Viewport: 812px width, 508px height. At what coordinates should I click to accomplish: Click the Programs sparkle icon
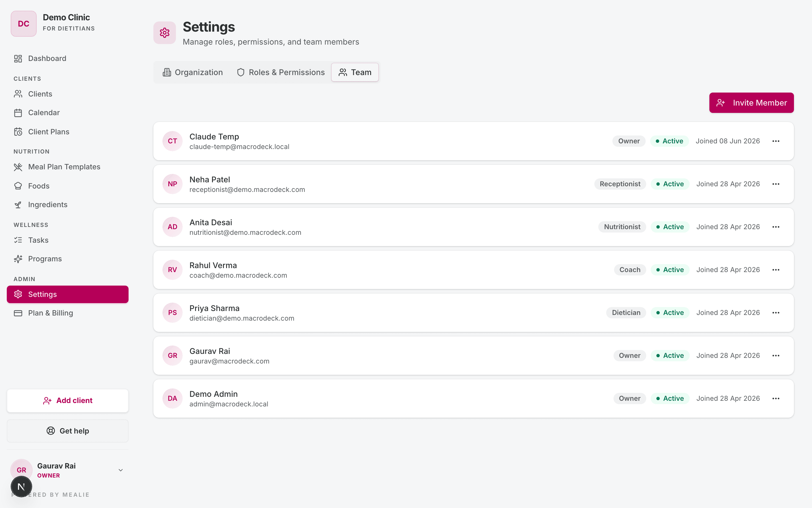tap(18, 259)
